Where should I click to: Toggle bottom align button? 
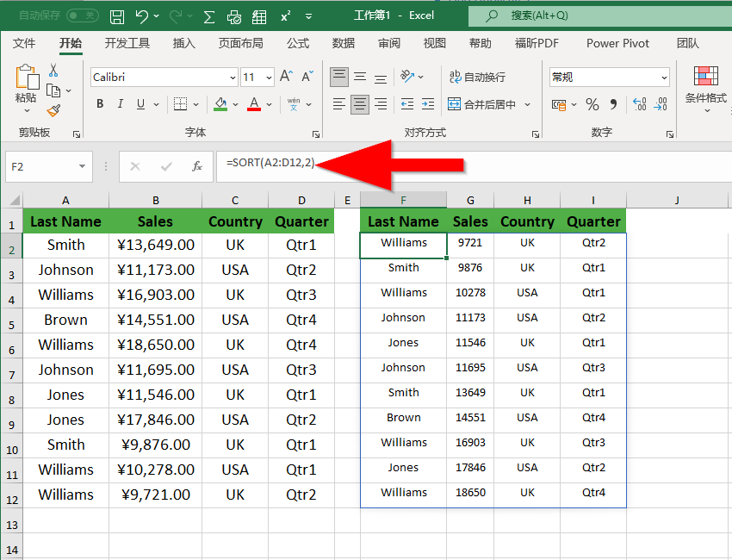click(x=381, y=77)
